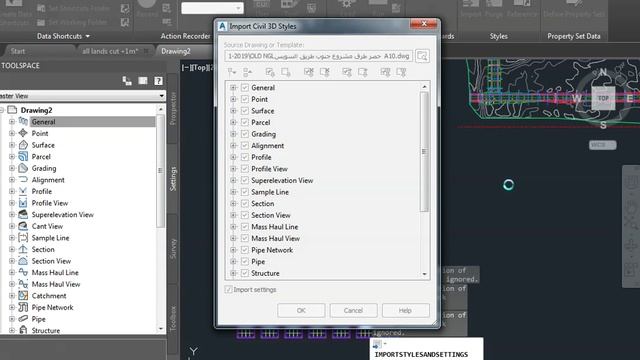Click the Profile icon in Toolspace tree
This screenshot has width=640, height=360.
click(23, 191)
